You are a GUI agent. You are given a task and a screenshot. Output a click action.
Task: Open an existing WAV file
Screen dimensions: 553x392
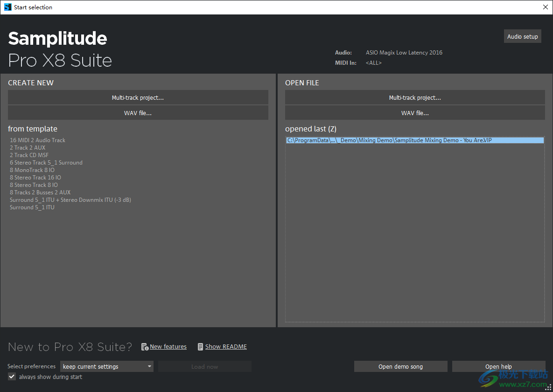[x=415, y=113]
